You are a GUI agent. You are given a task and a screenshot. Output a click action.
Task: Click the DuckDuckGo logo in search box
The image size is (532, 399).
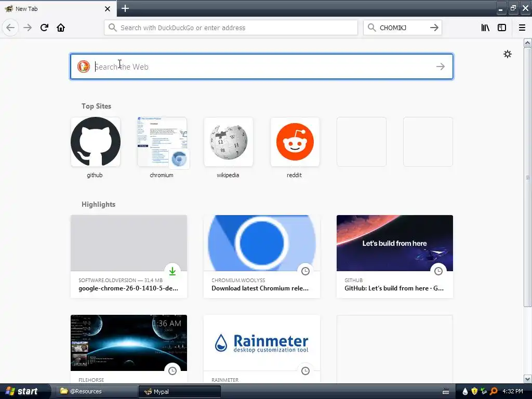pyautogui.click(x=84, y=66)
